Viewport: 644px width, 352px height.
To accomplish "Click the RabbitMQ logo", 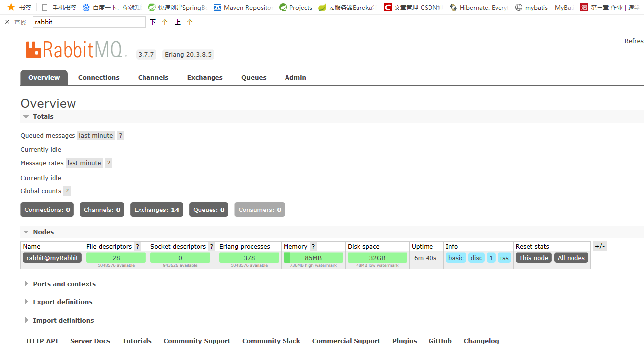I will [74, 50].
